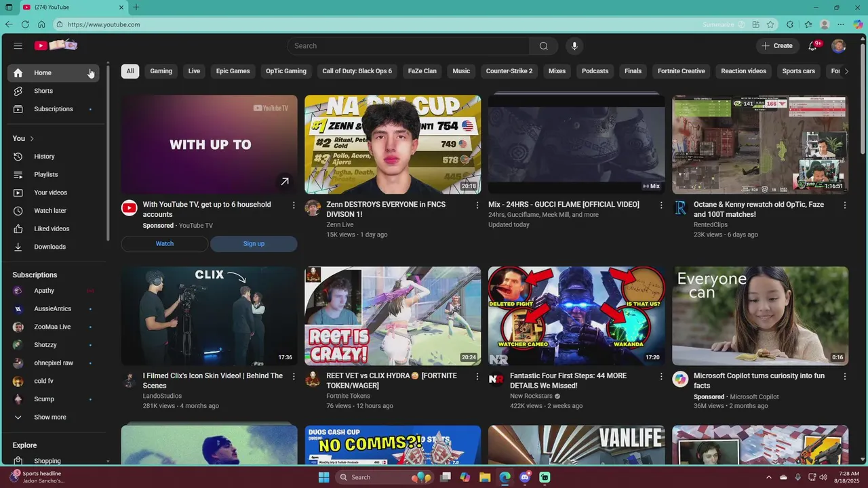Open options menu for Zenn DESTROYS EVERYONE video

(477, 205)
